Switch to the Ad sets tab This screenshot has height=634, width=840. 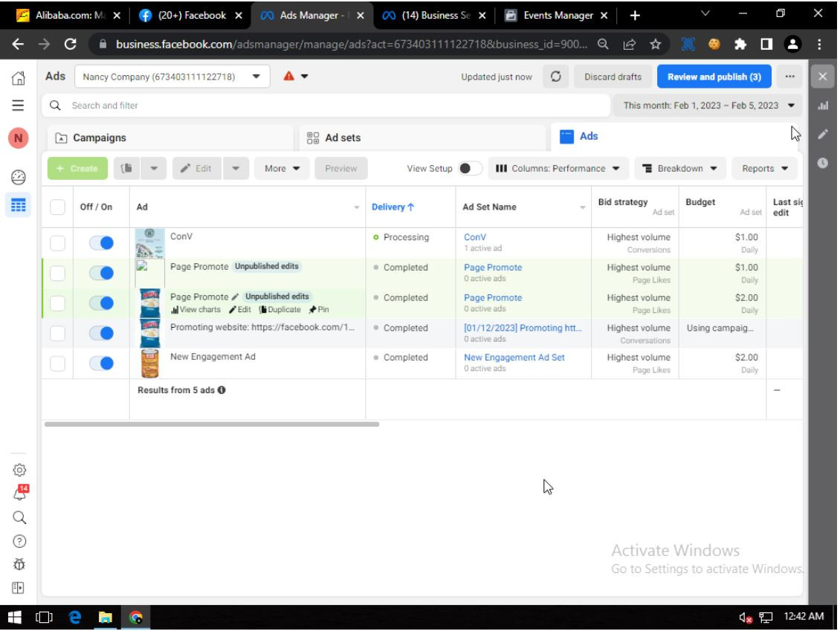click(423, 138)
